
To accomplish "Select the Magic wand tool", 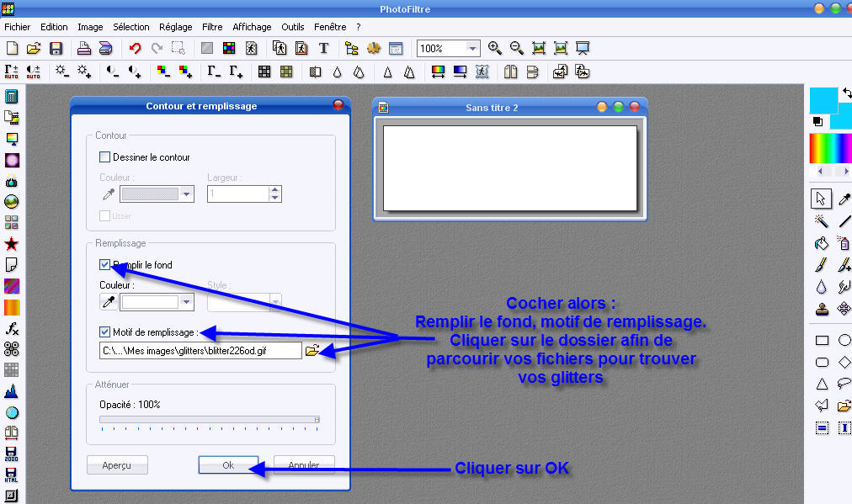I will click(x=822, y=221).
